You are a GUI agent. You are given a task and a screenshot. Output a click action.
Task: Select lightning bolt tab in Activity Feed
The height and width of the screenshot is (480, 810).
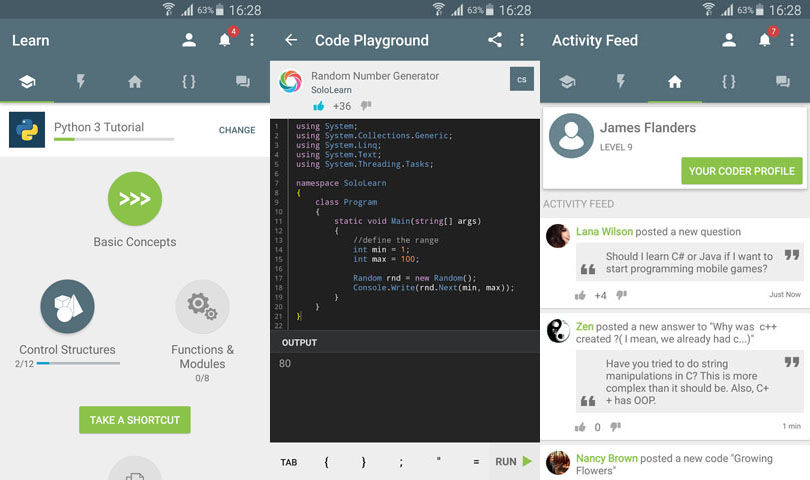click(621, 82)
